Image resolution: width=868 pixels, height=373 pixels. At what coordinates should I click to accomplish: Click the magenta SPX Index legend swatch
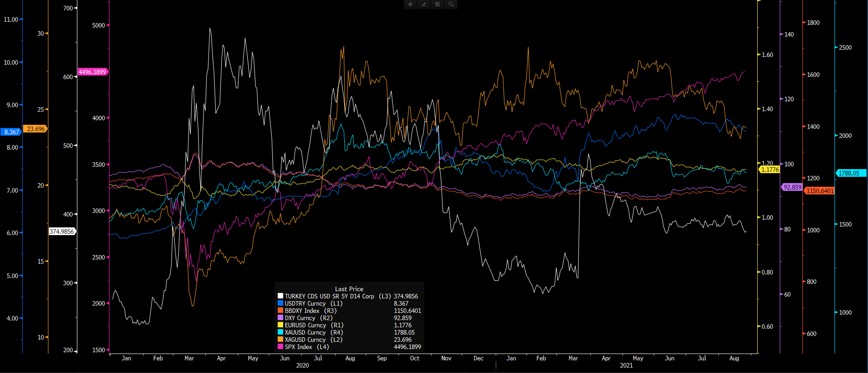[280, 347]
